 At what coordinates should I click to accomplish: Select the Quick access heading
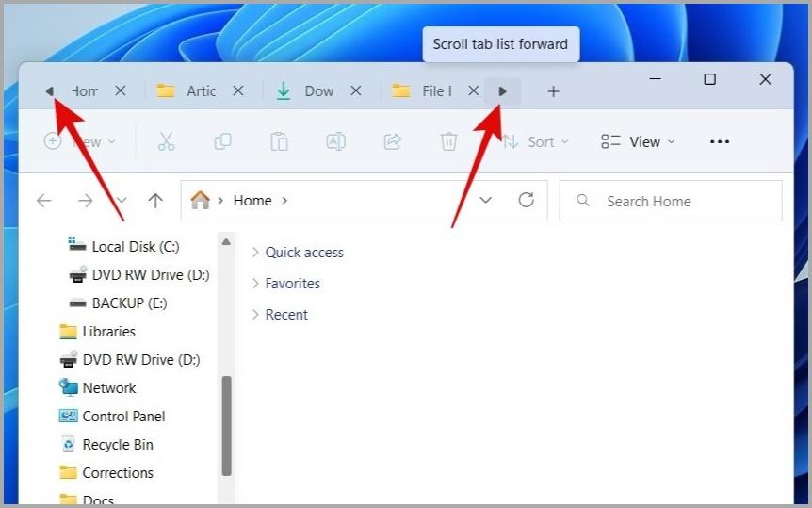coord(304,253)
